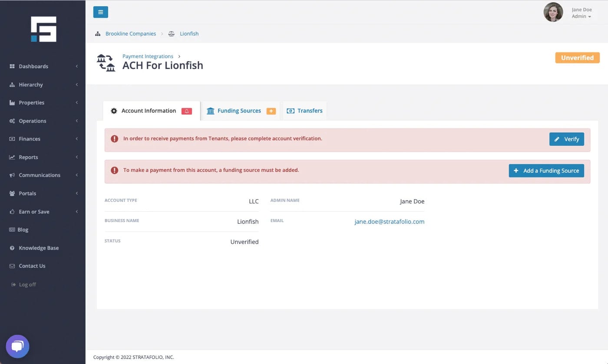Click the ACH bank transfer page icon
Image resolution: width=608 pixels, height=364 pixels.
pos(106,63)
